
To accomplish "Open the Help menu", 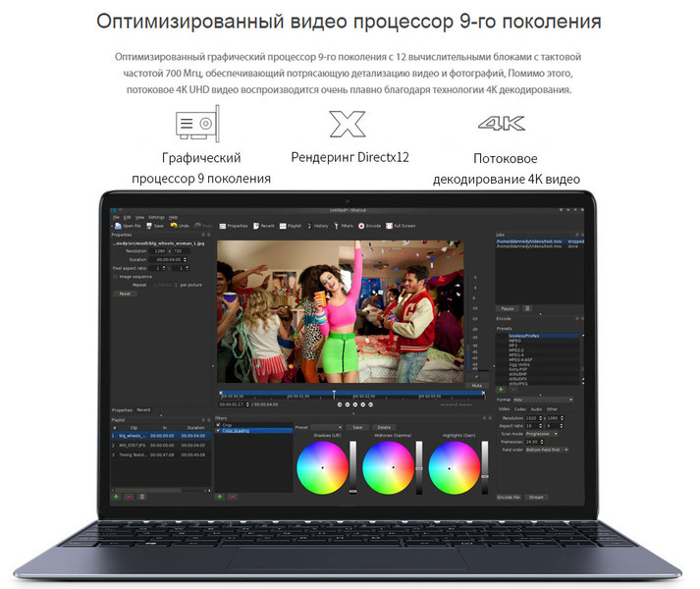I will (x=173, y=218).
